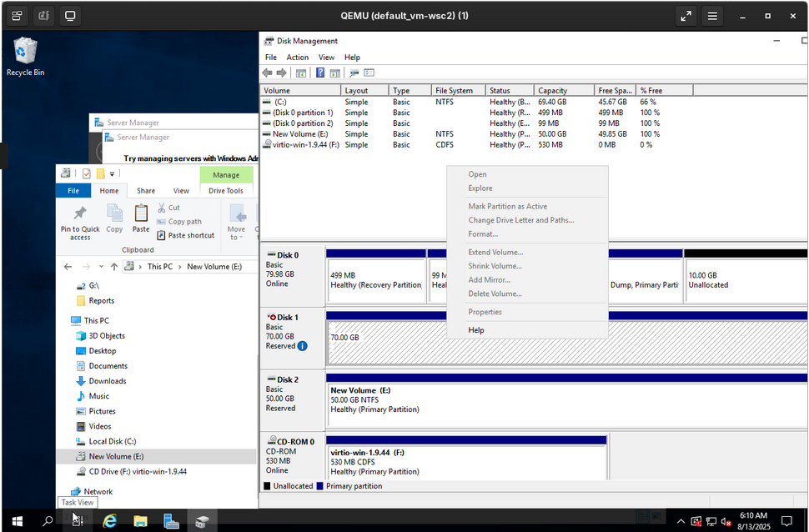The image size is (809, 532).
Task: Click the Disk 1 reserved info icon
Action: pos(302,346)
